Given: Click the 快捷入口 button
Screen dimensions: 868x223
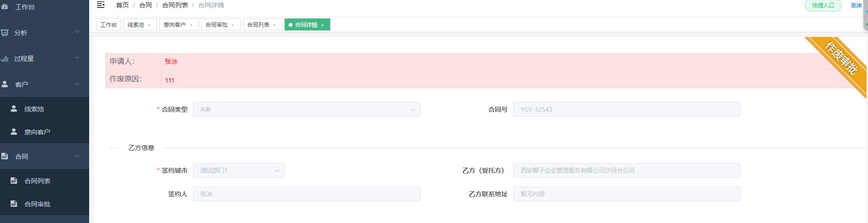Looking at the screenshot, I should (x=823, y=6).
